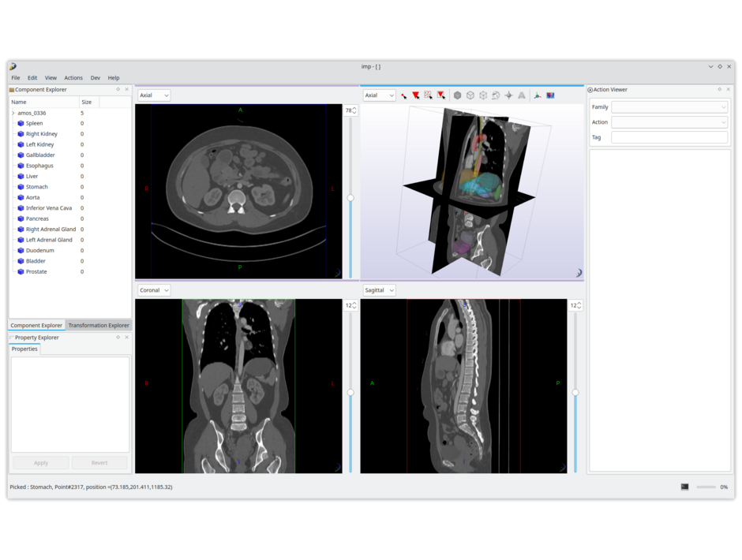Click the Tag input field
742x560 pixels.
pos(669,137)
